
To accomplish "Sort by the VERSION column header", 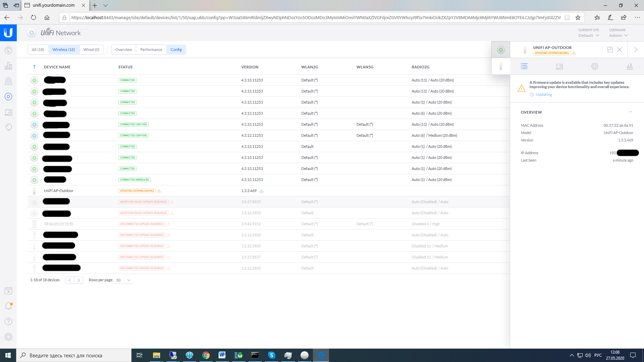I will point(250,67).
